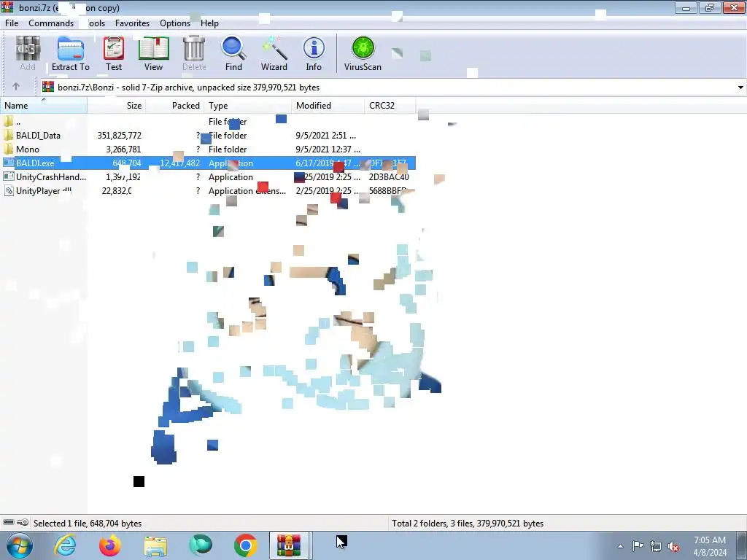The image size is (747, 560).
Task: Select the BALDI_Data folder name
Action: (38, 135)
